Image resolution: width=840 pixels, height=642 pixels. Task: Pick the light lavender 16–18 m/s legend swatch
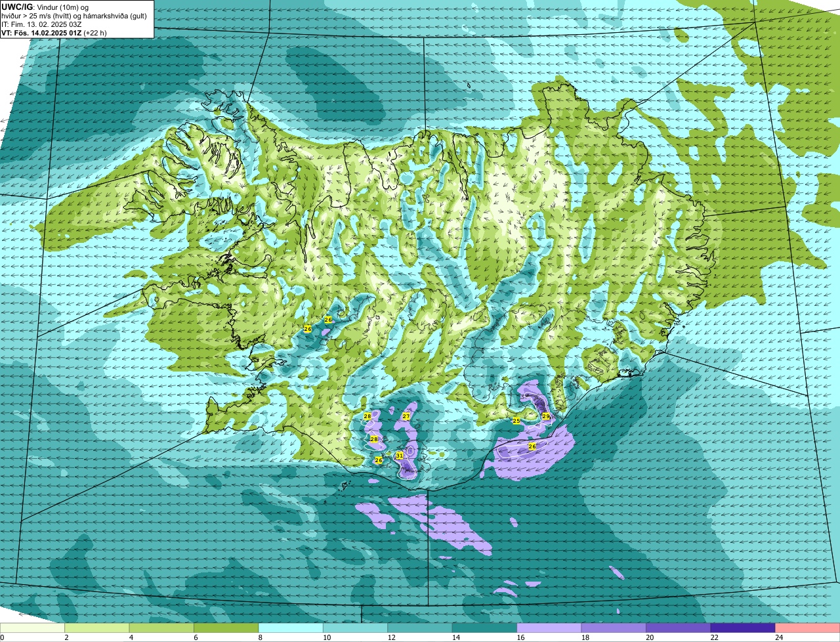(549, 628)
